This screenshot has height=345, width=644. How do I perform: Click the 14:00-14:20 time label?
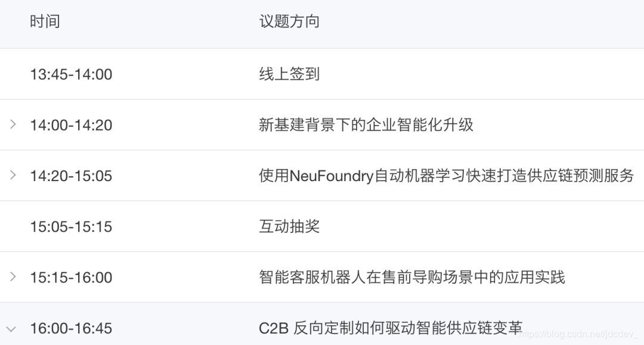pos(71,125)
